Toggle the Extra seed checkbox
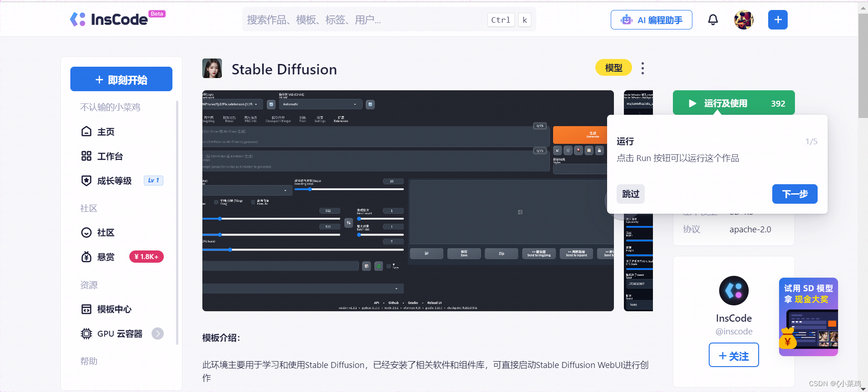Viewport: 868px width, 392px height. pos(388,266)
